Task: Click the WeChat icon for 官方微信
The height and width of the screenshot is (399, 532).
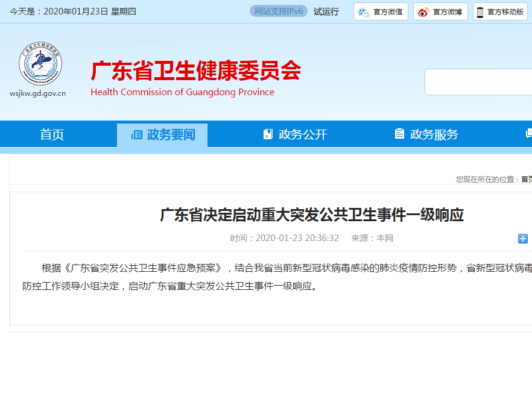Action: [x=363, y=12]
